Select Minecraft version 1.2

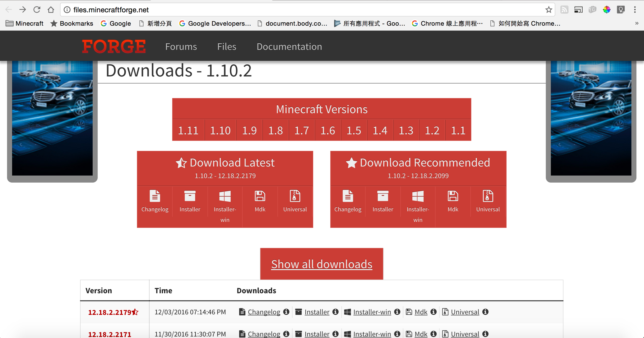click(x=432, y=130)
